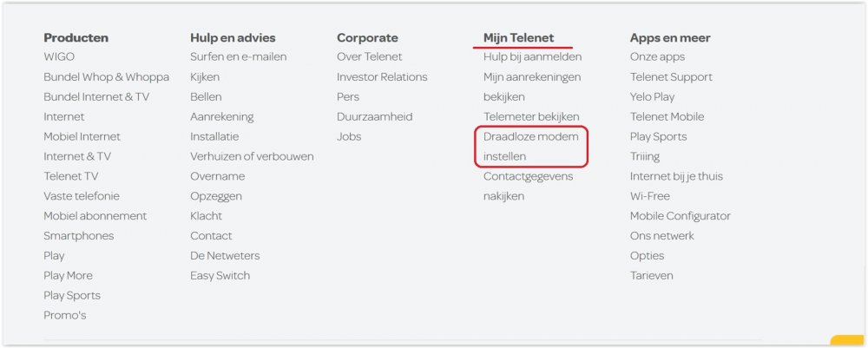The width and height of the screenshot is (868, 348).
Task: Click the Tarieven link
Action: pyautogui.click(x=651, y=276)
